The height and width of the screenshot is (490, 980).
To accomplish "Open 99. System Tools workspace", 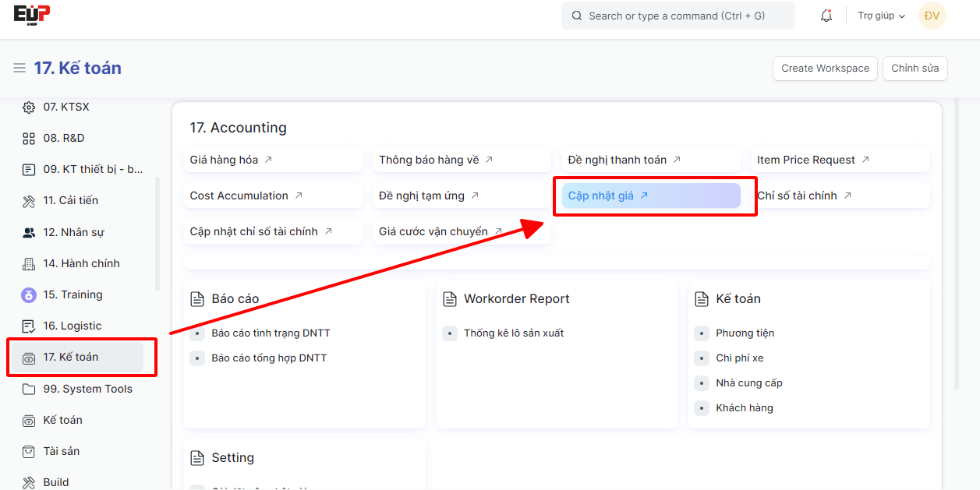I will coord(87,389).
